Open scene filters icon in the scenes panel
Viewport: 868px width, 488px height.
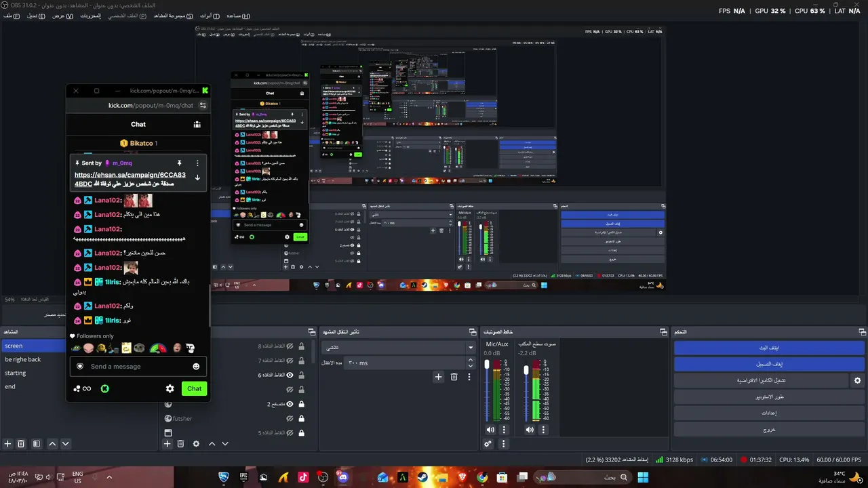[x=37, y=444]
